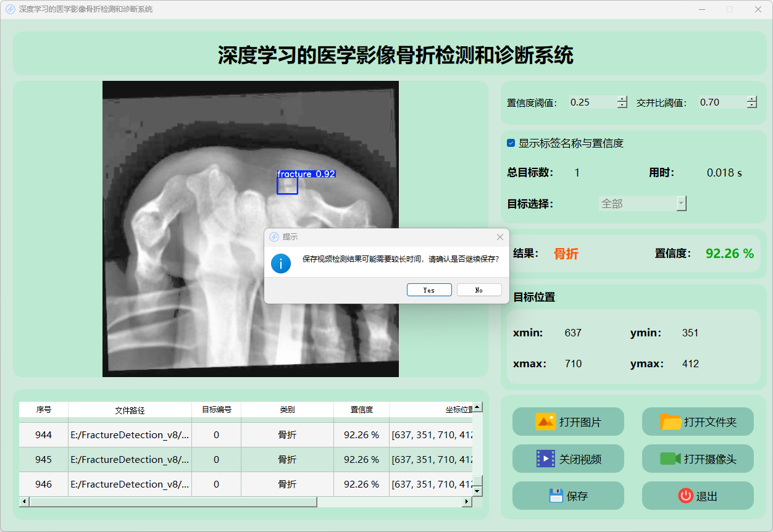Click the floppy disk Save icon
Viewport: 773px width, 532px height.
(x=556, y=496)
